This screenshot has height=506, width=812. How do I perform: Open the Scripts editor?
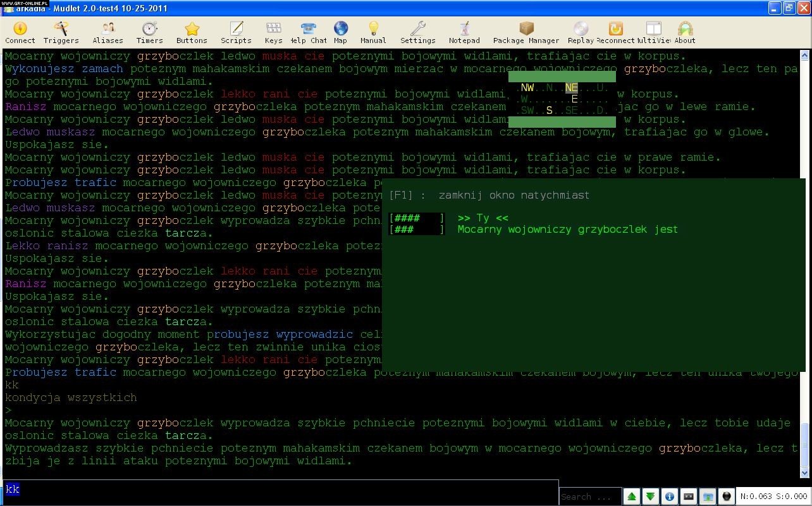coord(236,32)
